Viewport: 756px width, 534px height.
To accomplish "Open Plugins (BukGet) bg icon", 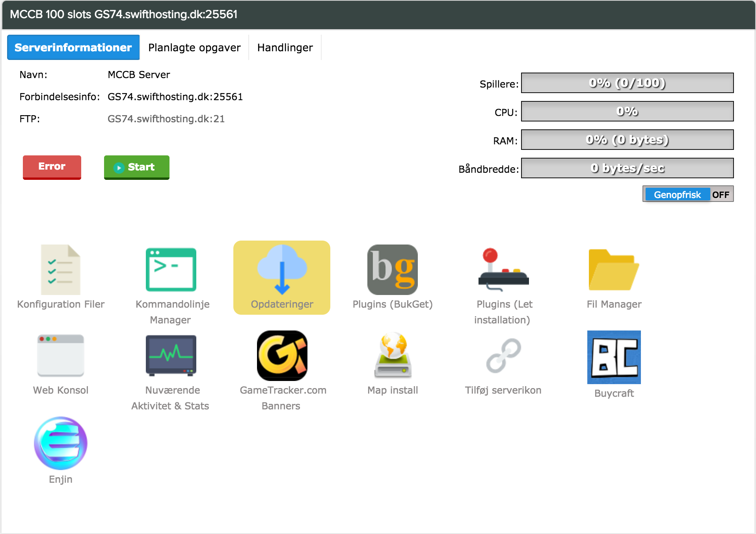I will pos(393,270).
